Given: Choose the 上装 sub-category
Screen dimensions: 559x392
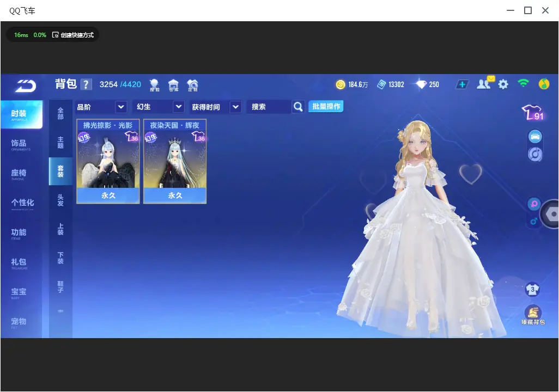Looking at the screenshot, I should pyautogui.click(x=60, y=229).
